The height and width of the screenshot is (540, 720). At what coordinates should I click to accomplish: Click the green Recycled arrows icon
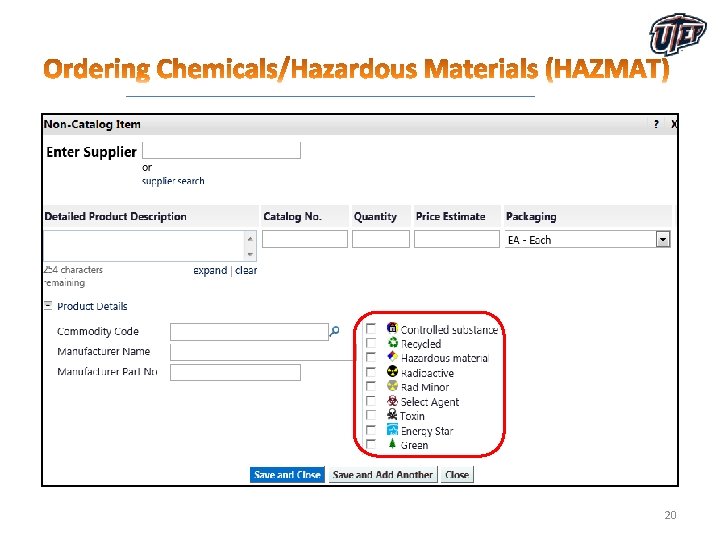(393, 343)
